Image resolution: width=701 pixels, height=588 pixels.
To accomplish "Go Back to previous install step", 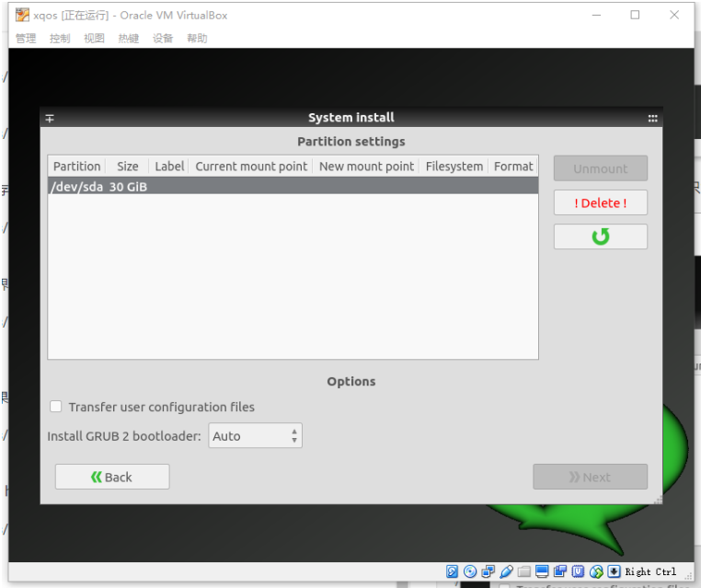I will point(112,477).
